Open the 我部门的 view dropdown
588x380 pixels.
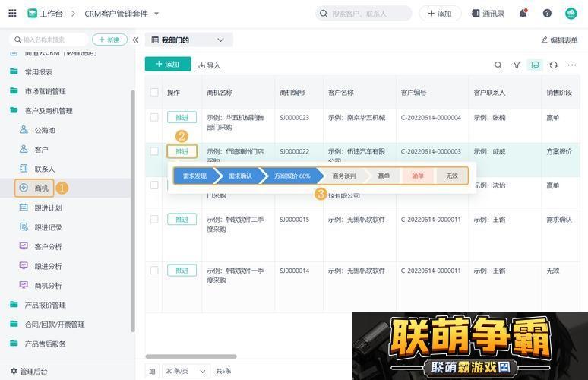click(x=188, y=40)
